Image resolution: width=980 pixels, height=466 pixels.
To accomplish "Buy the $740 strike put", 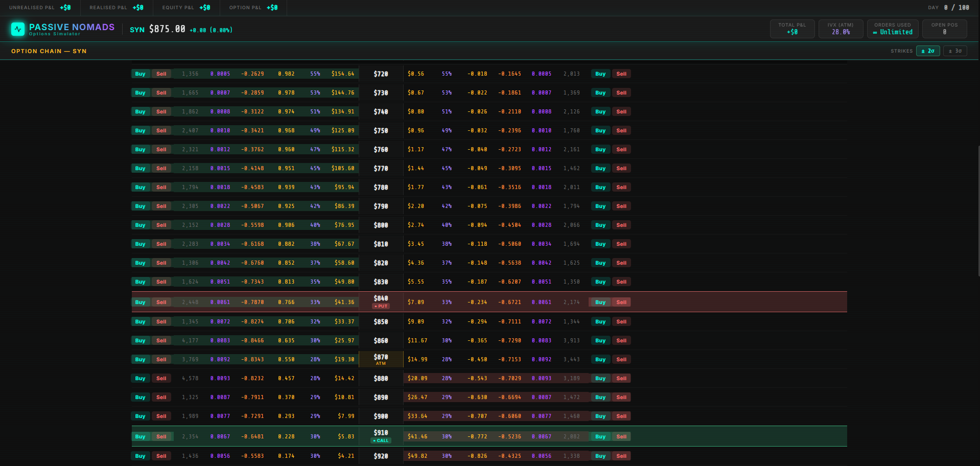I will point(600,112).
